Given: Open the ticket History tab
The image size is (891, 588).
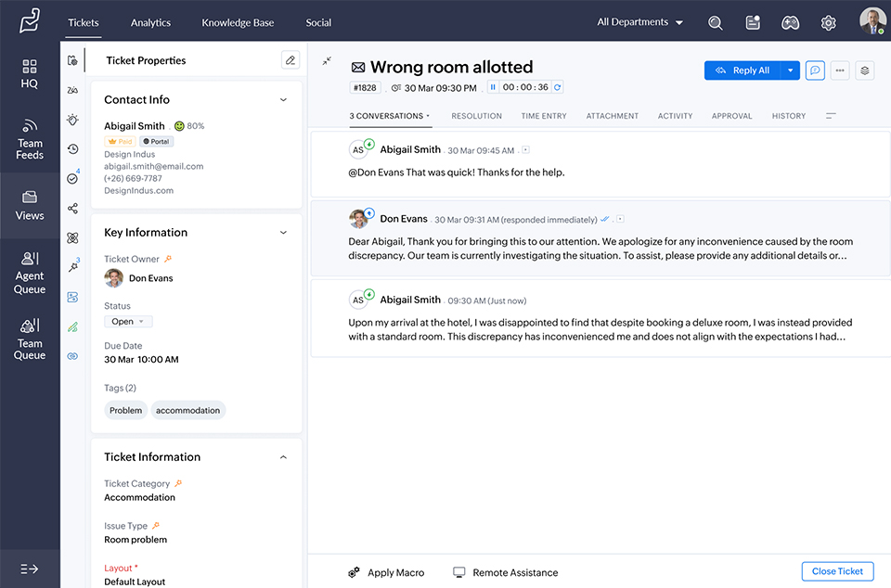Looking at the screenshot, I should 789,116.
